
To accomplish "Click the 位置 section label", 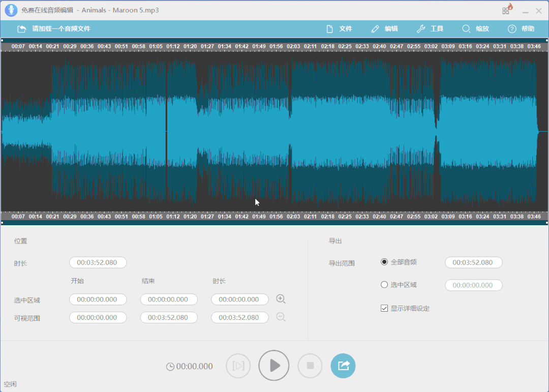I will tap(21, 241).
